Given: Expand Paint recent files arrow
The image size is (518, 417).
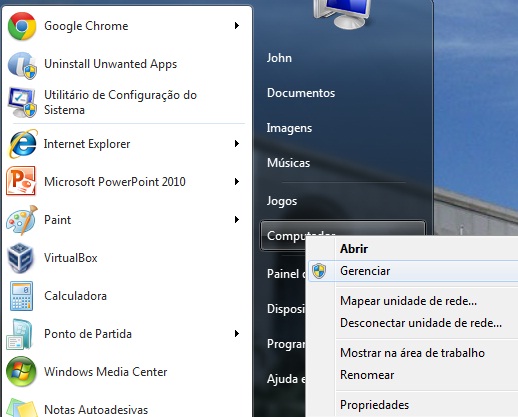Looking at the screenshot, I should pyautogui.click(x=237, y=220).
